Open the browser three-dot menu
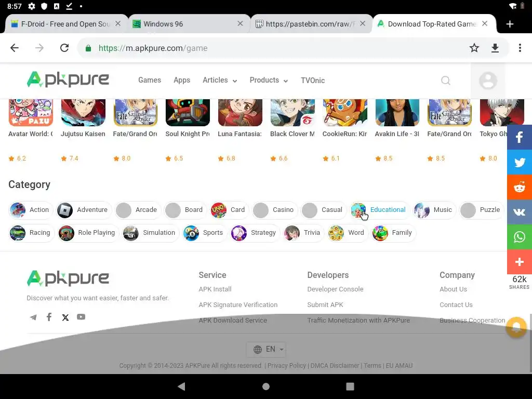This screenshot has height=399, width=532. click(520, 48)
